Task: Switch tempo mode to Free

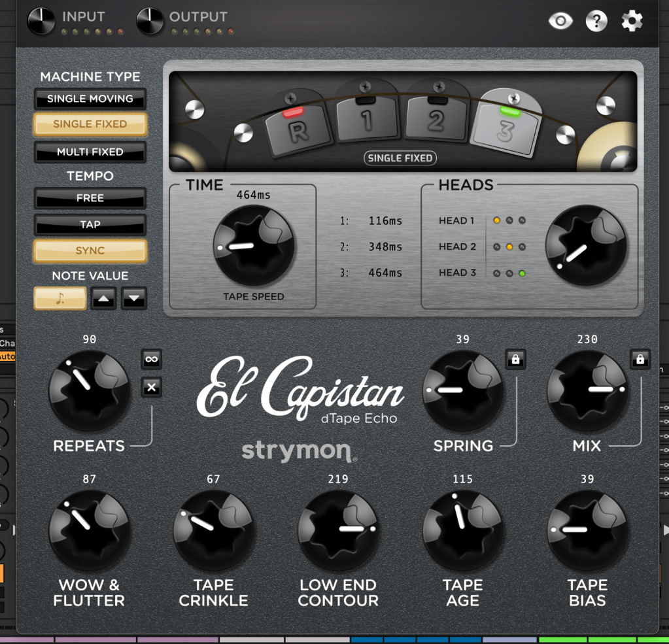Action: (90, 198)
